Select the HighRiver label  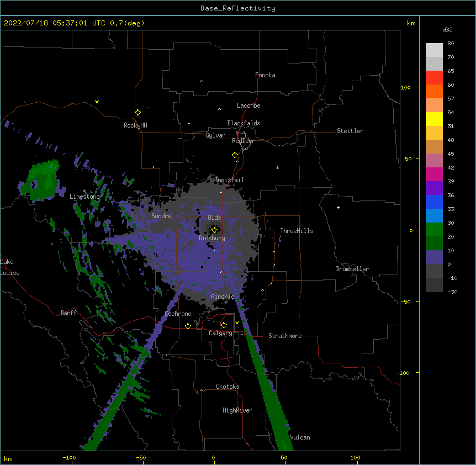pyautogui.click(x=237, y=410)
